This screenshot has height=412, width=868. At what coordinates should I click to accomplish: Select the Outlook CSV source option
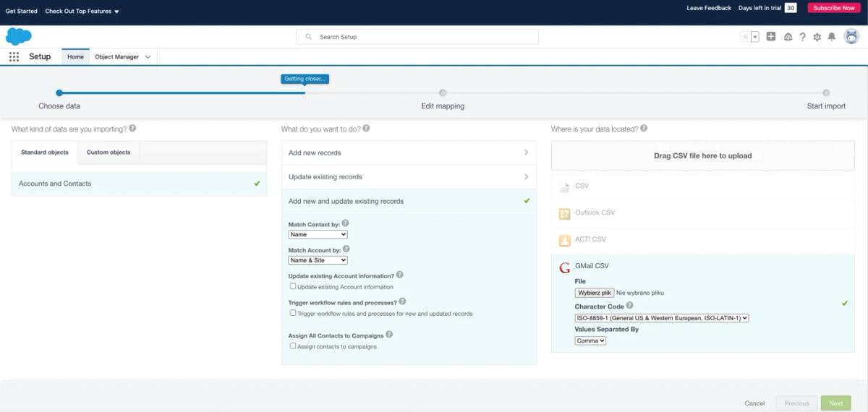(703, 213)
